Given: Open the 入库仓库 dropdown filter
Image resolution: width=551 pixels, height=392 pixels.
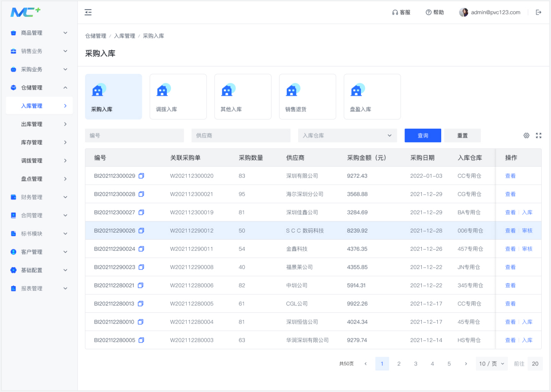Looking at the screenshot, I should tap(347, 135).
